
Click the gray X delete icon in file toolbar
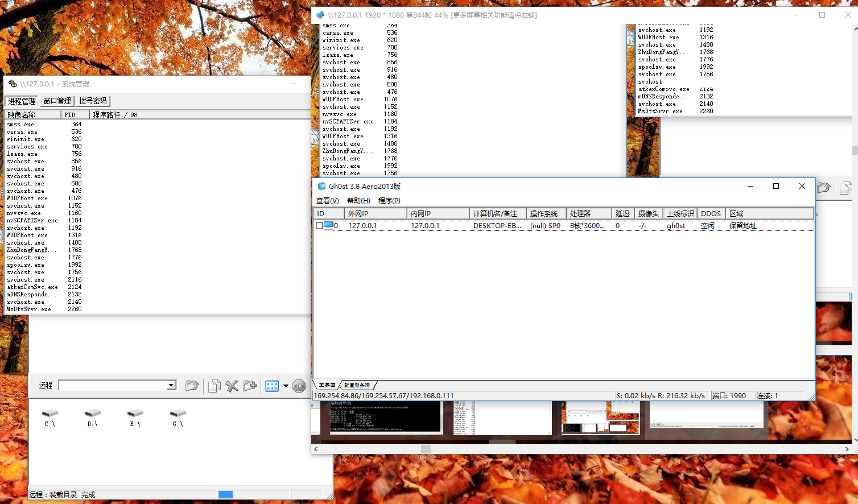click(x=232, y=386)
